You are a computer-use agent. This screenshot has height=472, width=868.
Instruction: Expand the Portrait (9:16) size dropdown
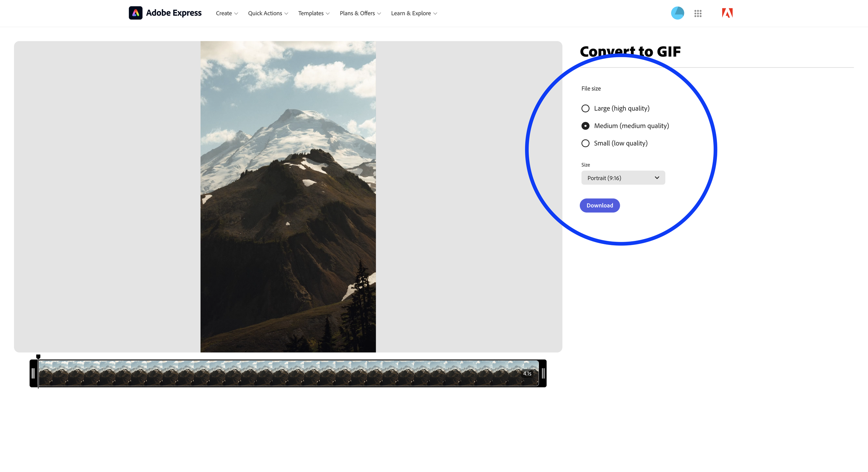point(623,178)
